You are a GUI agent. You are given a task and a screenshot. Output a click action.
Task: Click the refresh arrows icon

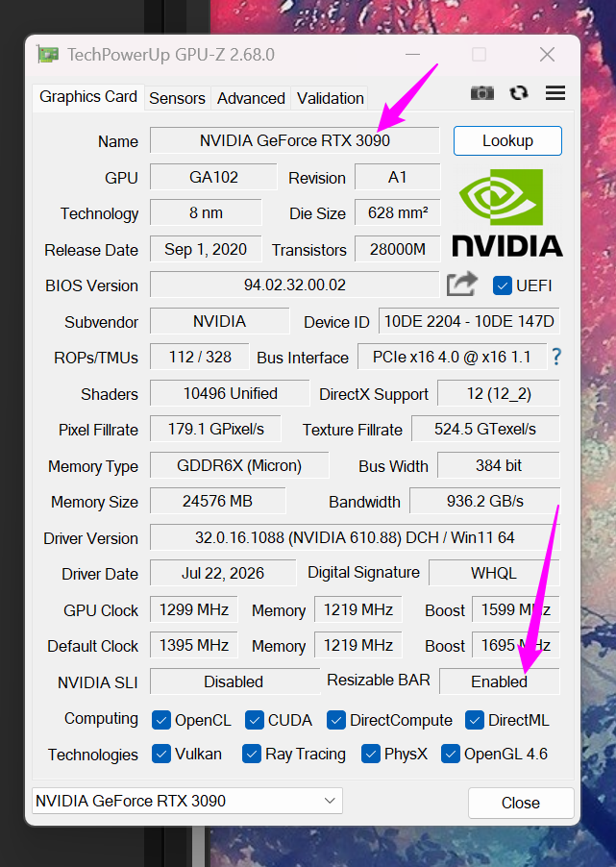[519, 93]
